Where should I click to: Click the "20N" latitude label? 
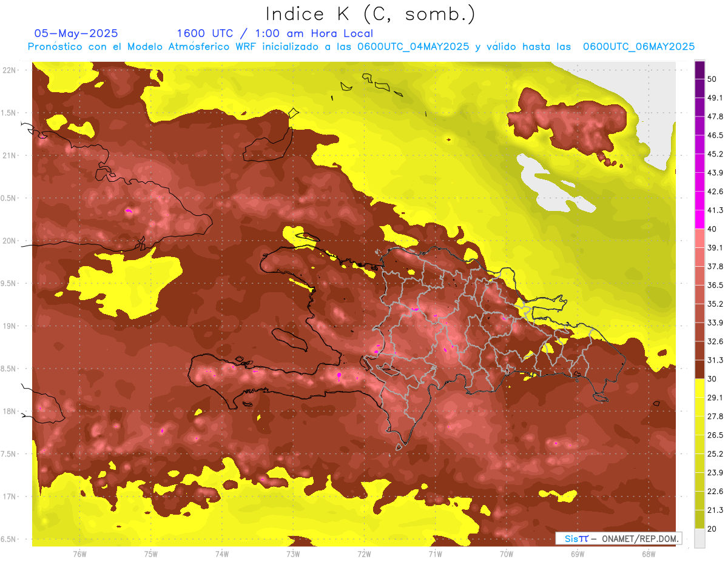click(10, 241)
